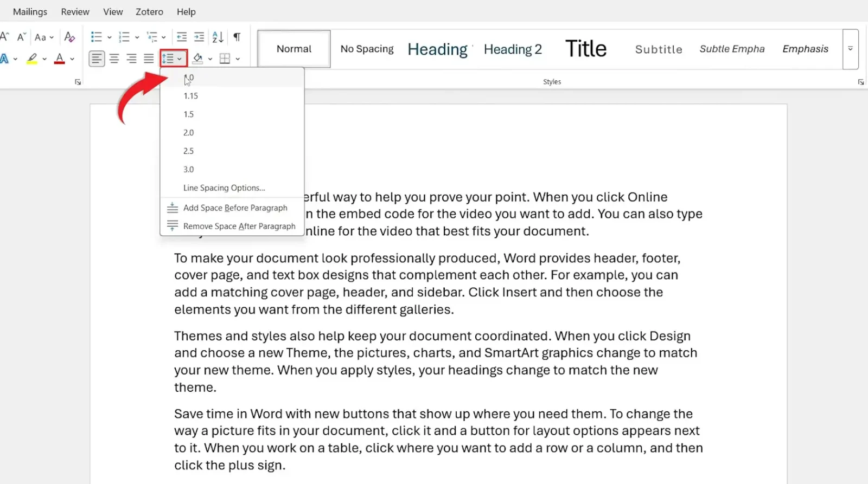868x484 pixels.
Task: Select 2.5 line spacing
Action: tap(232, 151)
